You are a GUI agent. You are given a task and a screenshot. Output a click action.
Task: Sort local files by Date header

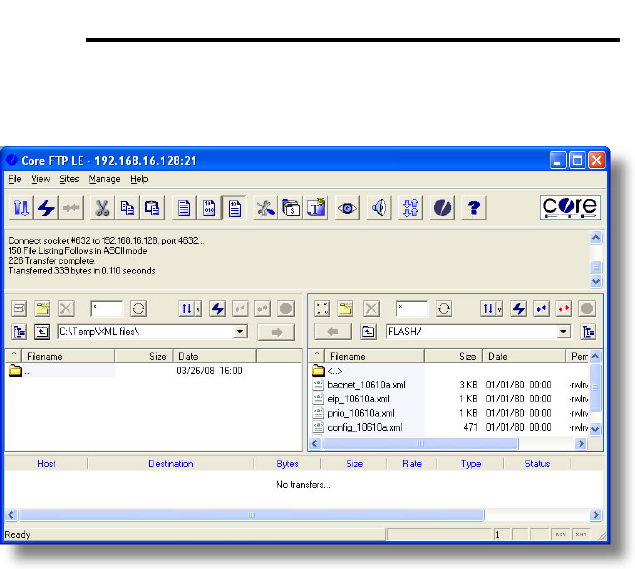coord(215,356)
